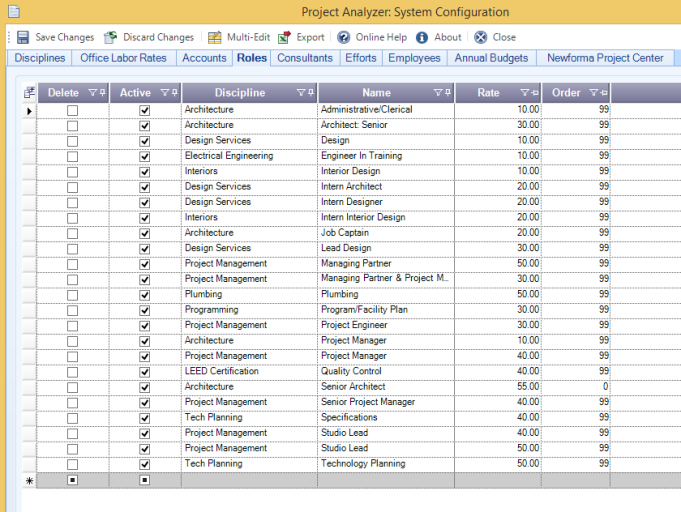Screen dimensions: 681x512
Task: Tick the Delete checkbox for Administrative/Clerical
Action: [72, 110]
